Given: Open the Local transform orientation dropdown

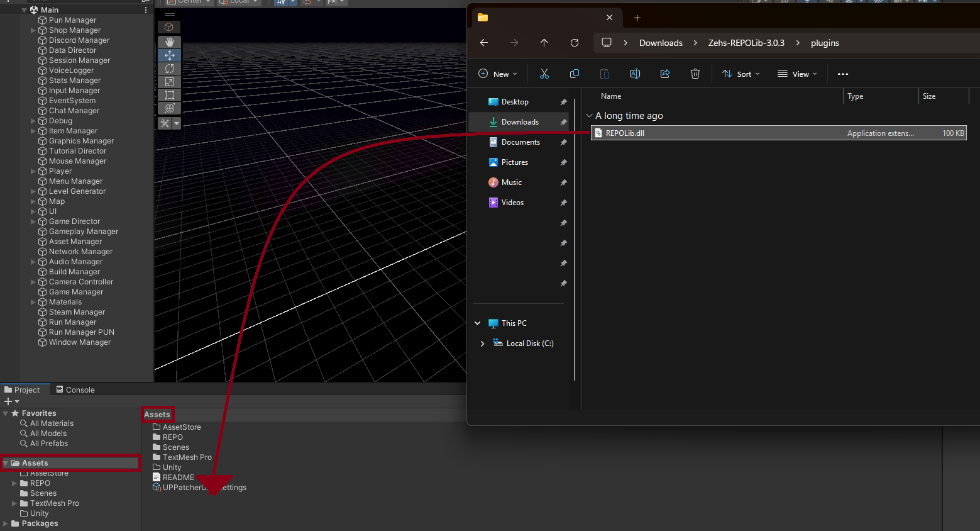Looking at the screenshot, I should coord(239,3).
